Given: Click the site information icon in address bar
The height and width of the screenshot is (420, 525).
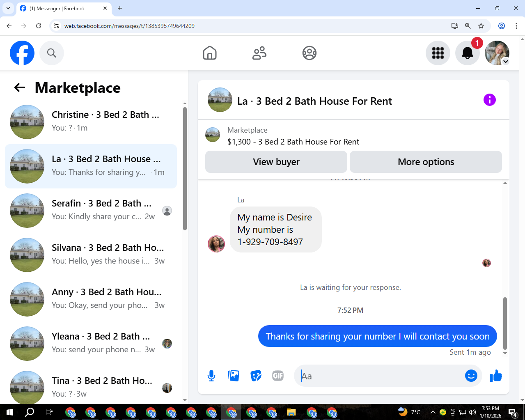Looking at the screenshot, I should click(57, 26).
